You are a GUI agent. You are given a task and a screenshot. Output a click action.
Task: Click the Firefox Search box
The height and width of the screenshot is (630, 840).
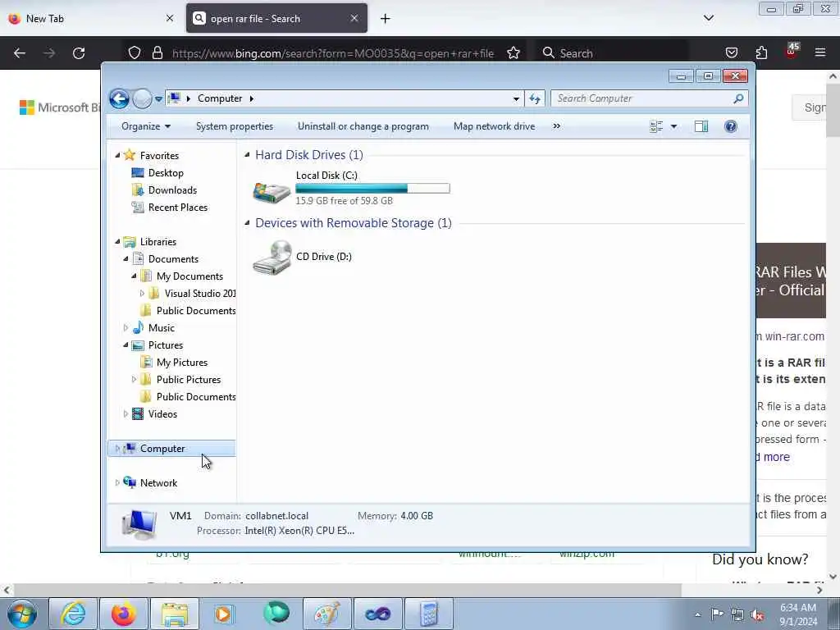coord(612,53)
